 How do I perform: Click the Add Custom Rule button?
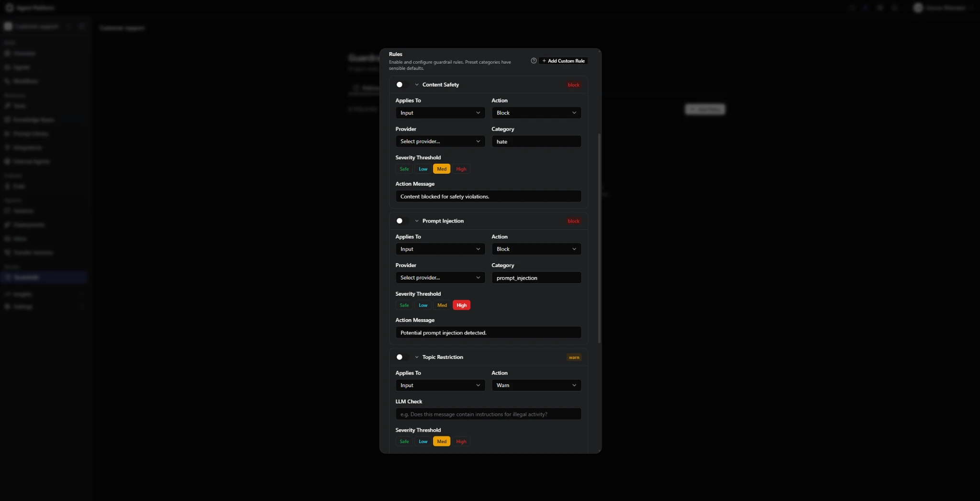(563, 61)
